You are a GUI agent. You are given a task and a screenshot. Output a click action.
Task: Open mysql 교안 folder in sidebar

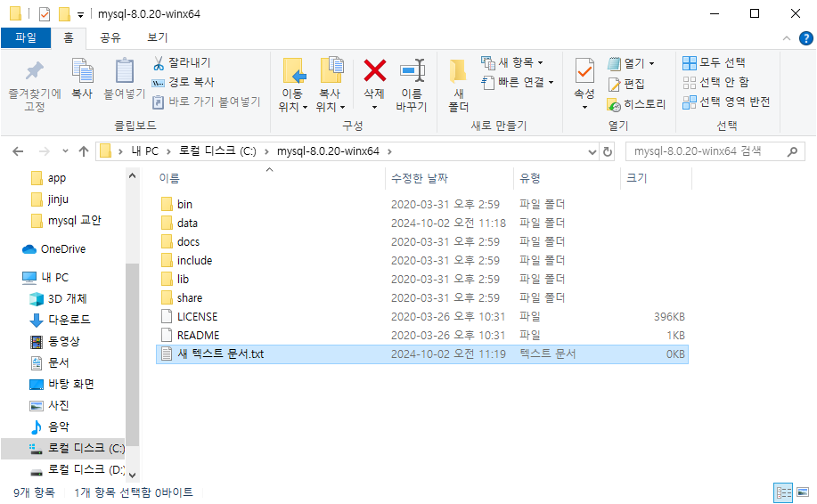click(x=66, y=221)
